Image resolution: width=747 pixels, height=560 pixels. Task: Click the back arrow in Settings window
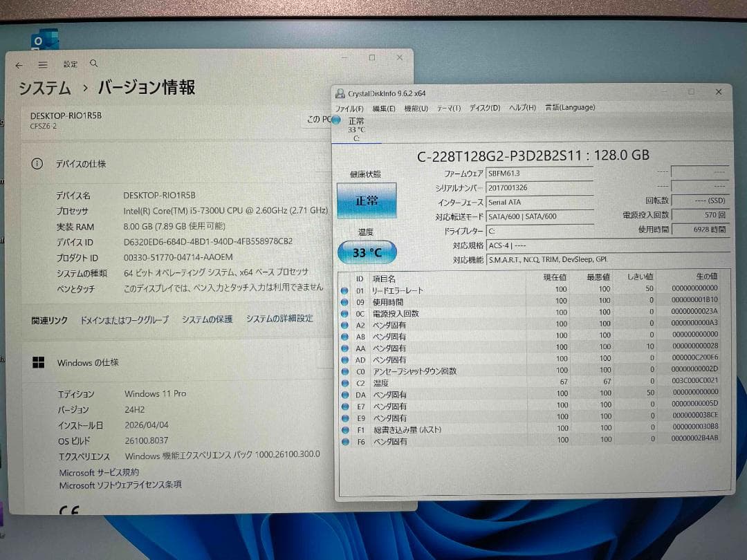pos(19,65)
